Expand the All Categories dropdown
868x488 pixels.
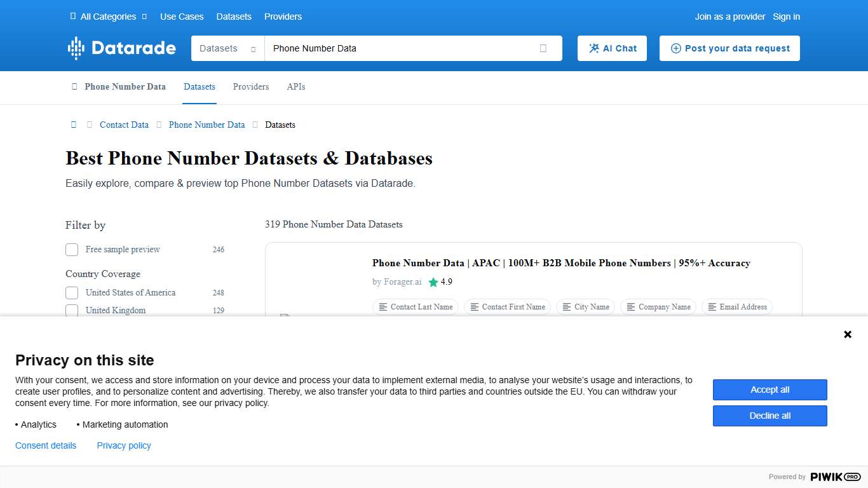[108, 17]
